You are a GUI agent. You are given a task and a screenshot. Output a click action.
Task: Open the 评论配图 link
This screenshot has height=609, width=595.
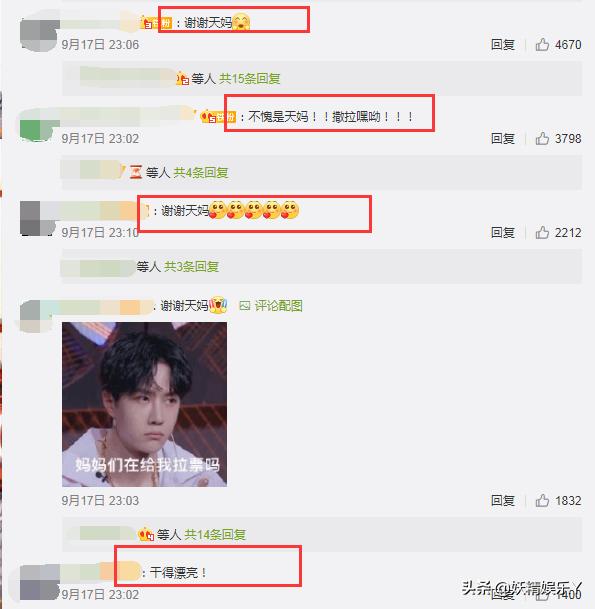[x=278, y=306]
